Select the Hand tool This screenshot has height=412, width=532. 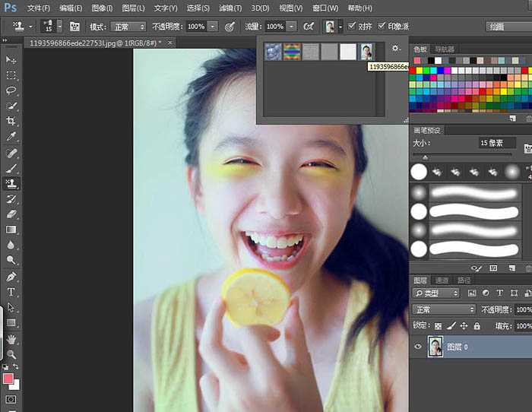[x=11, y=339]
